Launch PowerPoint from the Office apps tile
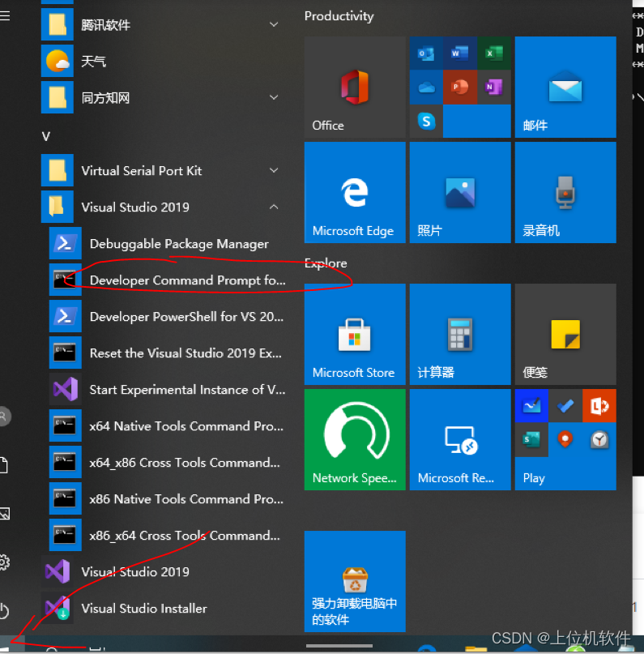Image resolution: width=644 pixels, height=654 pixels. [x=460, y=88]
